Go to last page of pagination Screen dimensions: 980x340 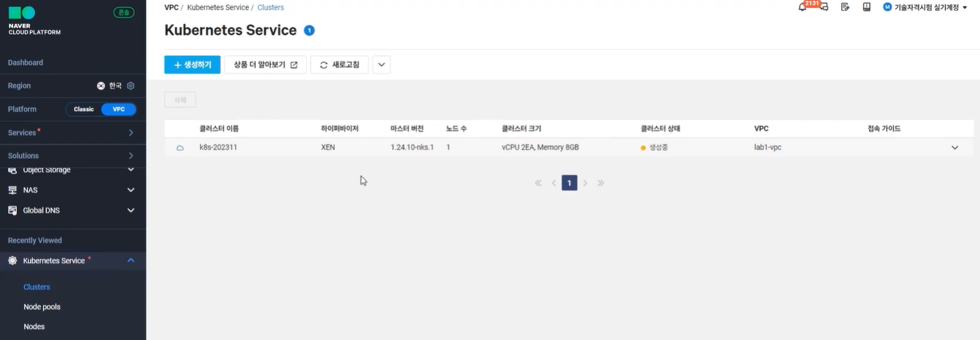[601, 183]
